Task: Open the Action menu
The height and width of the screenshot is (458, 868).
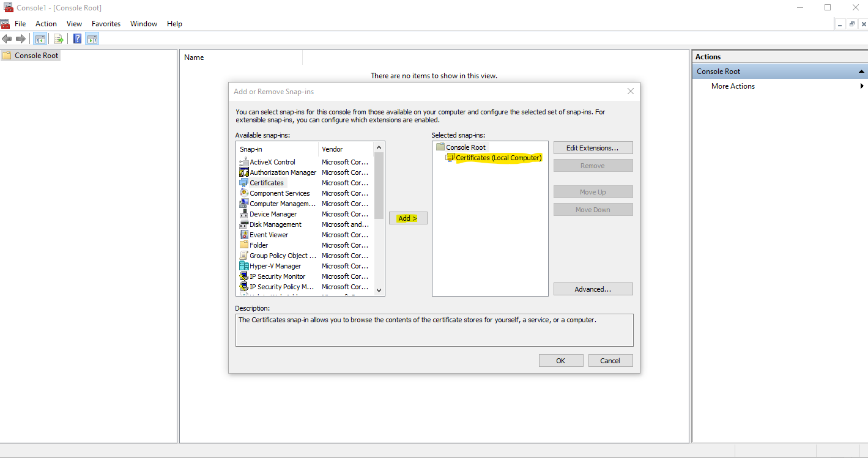Action: (46, 23)
